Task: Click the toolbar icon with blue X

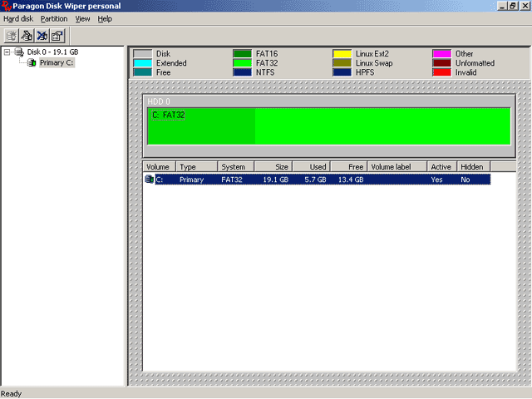Action: click(x=42, y=36)
